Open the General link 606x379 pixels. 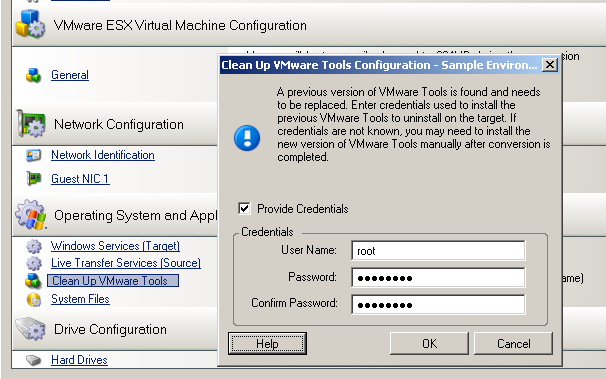tap(70, 75)
